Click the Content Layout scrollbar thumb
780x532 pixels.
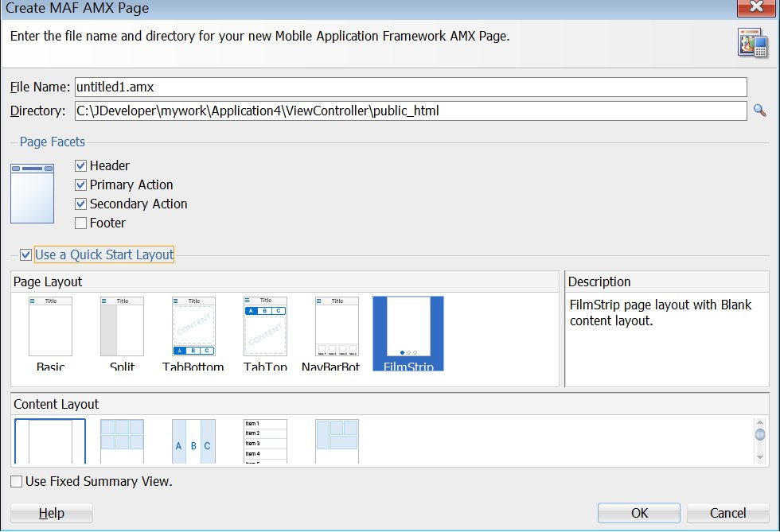coord(759,434)
